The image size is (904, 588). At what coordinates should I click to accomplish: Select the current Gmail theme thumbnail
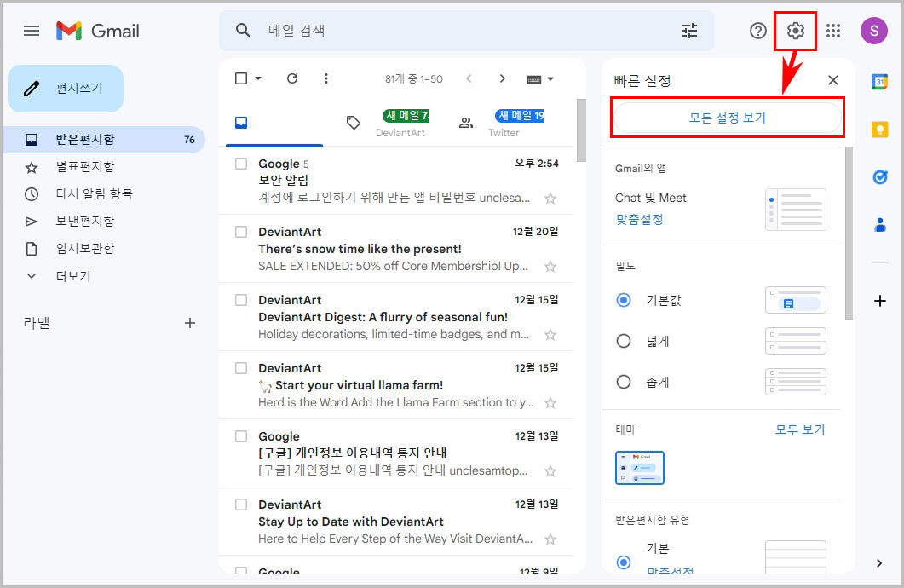[639, 467]
